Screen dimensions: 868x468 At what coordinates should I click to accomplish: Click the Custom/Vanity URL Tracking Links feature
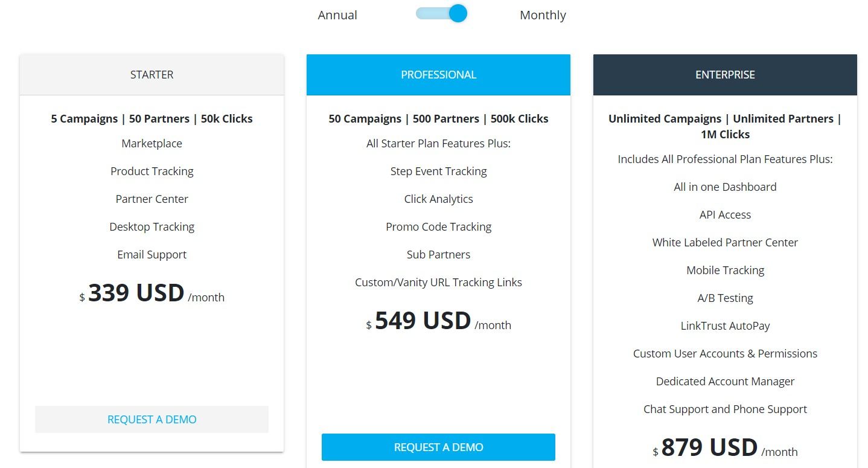coord(438,282)
